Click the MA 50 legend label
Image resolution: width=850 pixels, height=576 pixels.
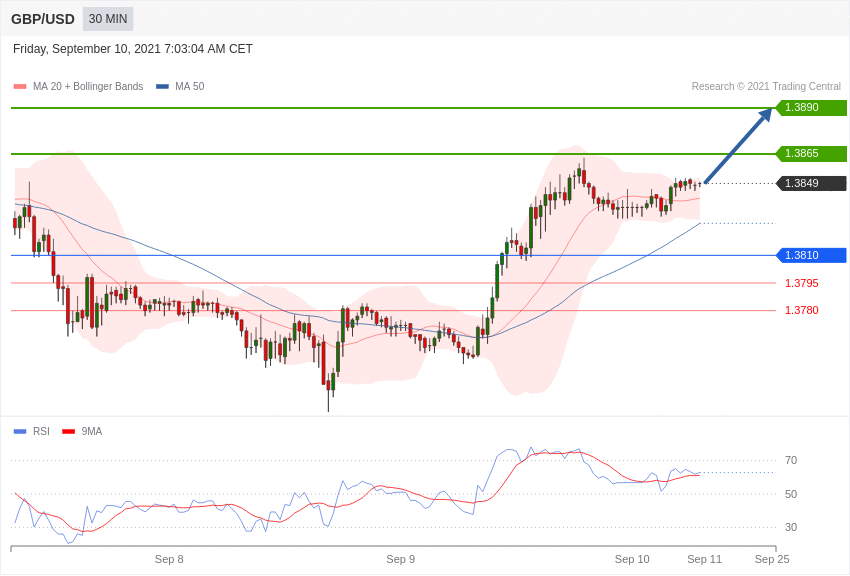tap(190, 87)
